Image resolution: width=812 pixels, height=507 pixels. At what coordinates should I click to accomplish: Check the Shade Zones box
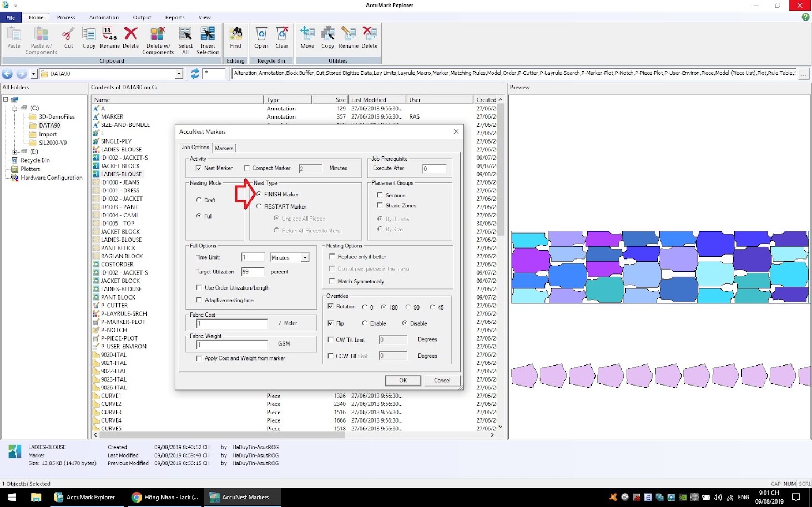point(380,205)
